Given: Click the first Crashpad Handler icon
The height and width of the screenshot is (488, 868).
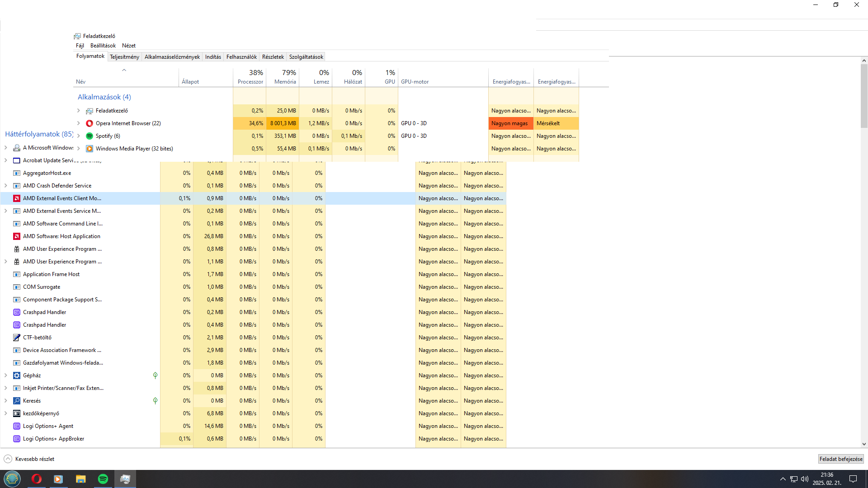Looking at the screenshot, I should [17, 312].
